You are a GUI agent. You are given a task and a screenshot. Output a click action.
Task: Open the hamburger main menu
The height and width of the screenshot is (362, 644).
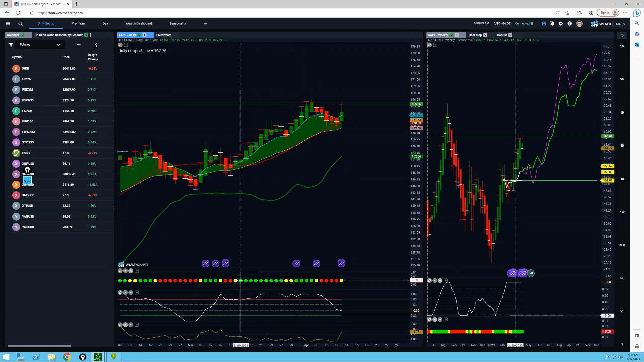pos(8,24)
